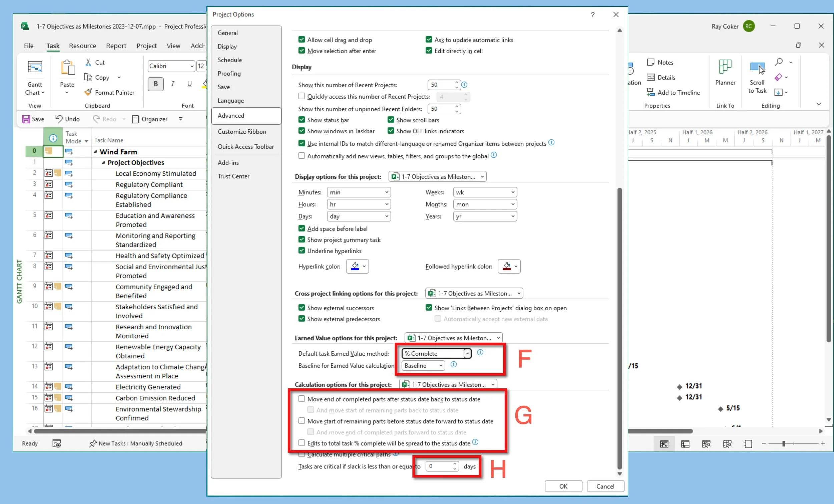
Task: Open the Hours label dropdown
Action: [x=359, y=204]
